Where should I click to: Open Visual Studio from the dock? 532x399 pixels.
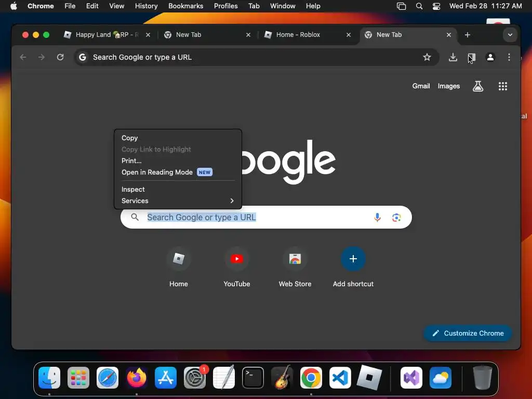[411, 378]
